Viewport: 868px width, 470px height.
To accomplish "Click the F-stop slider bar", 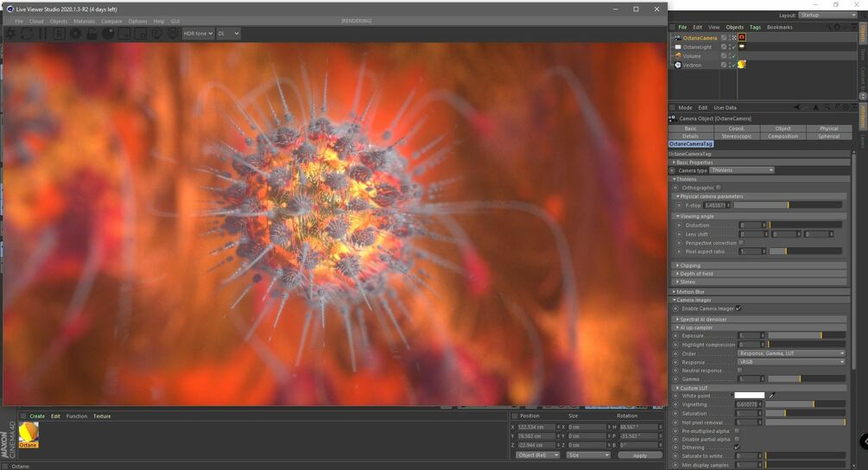I will click(789, 205).
